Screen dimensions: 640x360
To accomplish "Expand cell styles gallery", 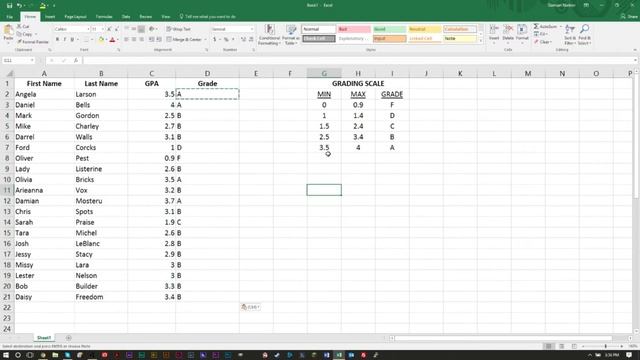I will click(x=480, y=41).
